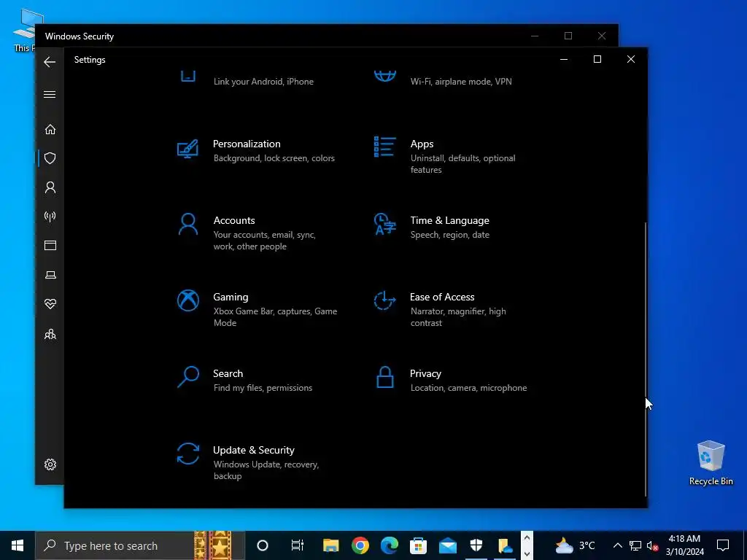Click the Apps heading

pos(422,144)
